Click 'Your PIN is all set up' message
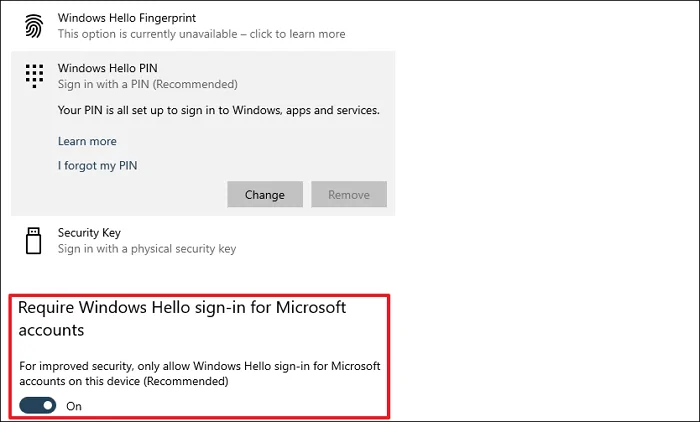This screenshot has height=422, width=700. pos(219,110)
